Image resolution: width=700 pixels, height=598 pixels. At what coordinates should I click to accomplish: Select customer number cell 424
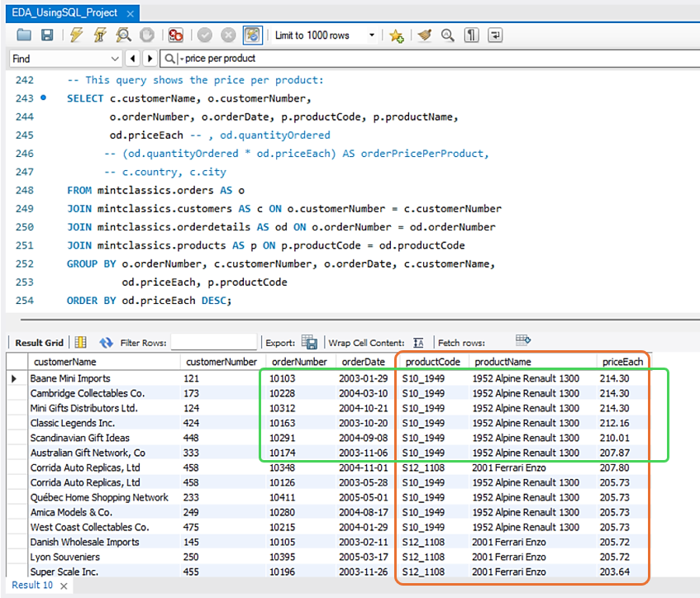click(223, 423)
